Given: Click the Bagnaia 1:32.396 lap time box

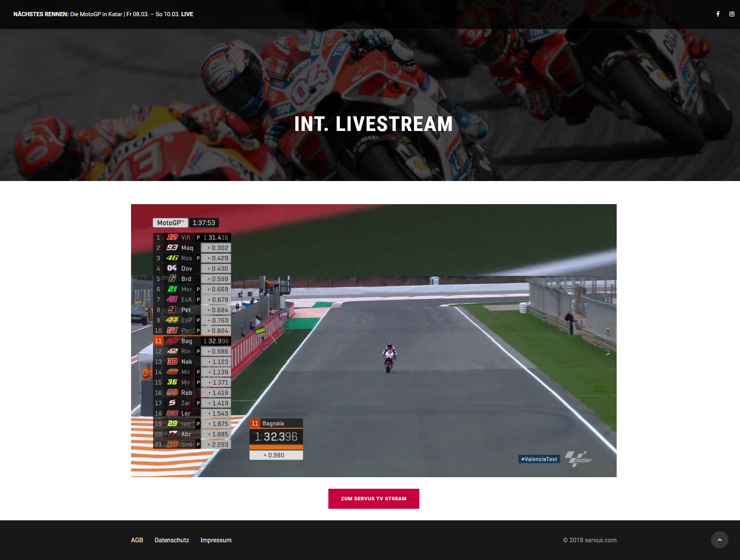Looking at the screenshot, I should pyautogui.click(x=276, y=437).
